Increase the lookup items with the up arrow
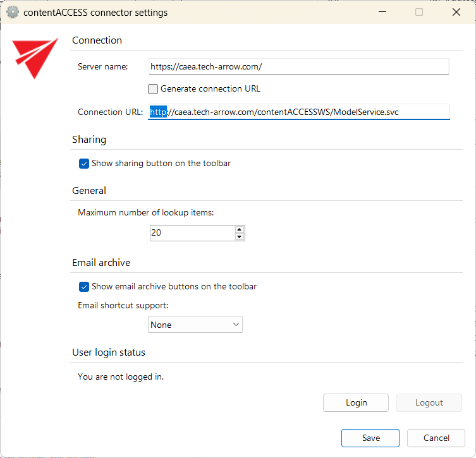Viewport: 476px width, 458px height. point(239,229)
